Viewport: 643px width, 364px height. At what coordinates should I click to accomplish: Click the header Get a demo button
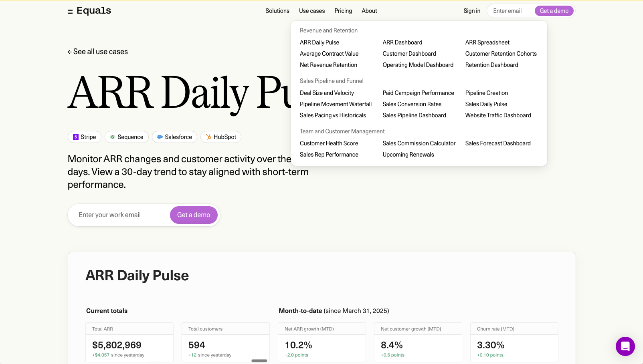(x=554, y=11)
